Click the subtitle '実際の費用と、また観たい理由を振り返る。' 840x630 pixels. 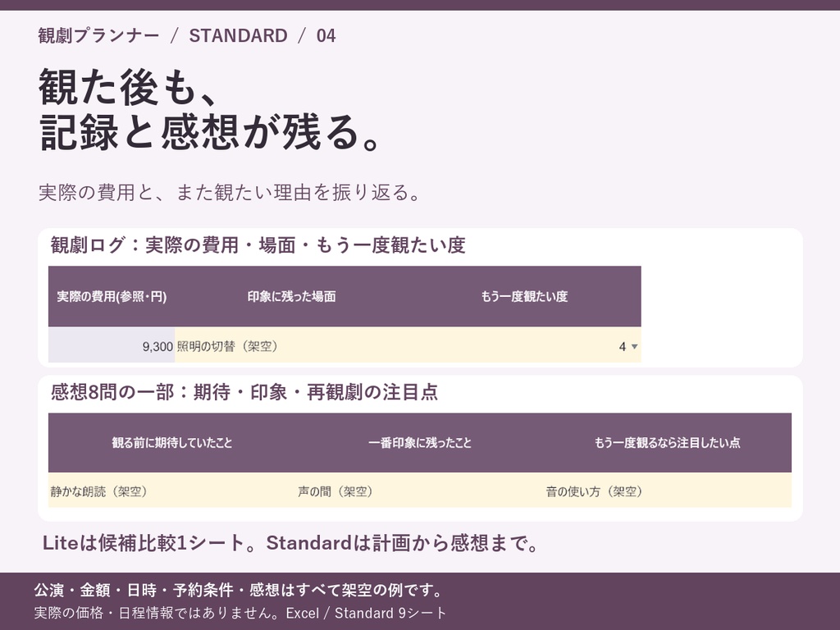point(231,192)
